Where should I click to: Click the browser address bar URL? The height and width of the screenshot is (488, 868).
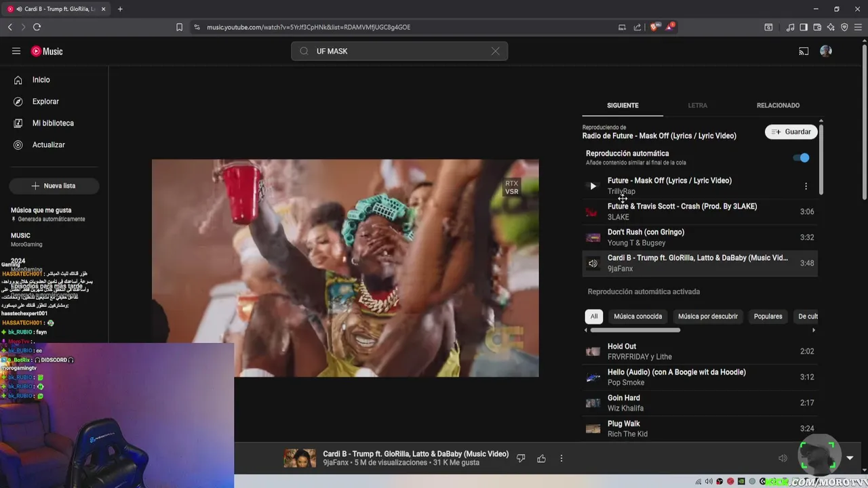point(309,27)
